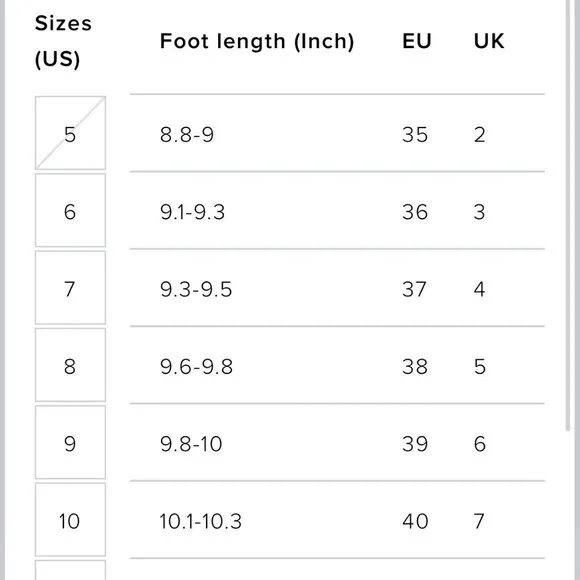580x580 pixels.
Task: Pick the US size 8 box
Action: point(70,365)
